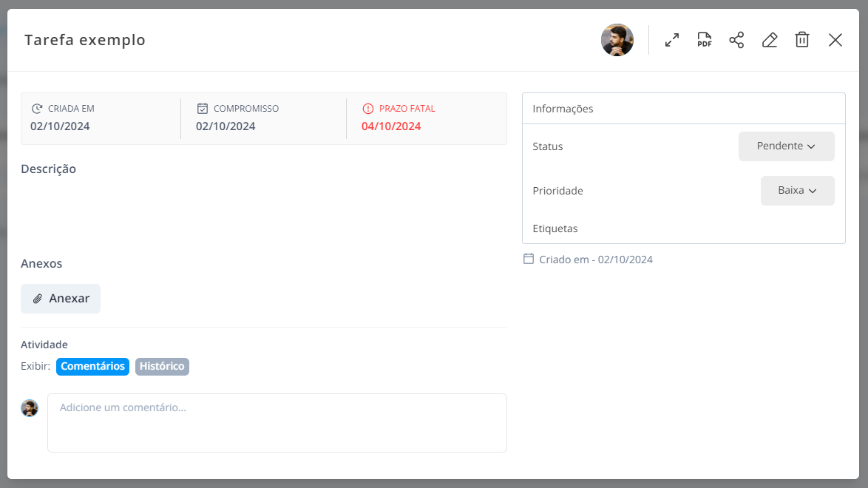The image size is (868, 488).
Task: Open the assignee avatar in header
Action: click(x=617, y=40)
